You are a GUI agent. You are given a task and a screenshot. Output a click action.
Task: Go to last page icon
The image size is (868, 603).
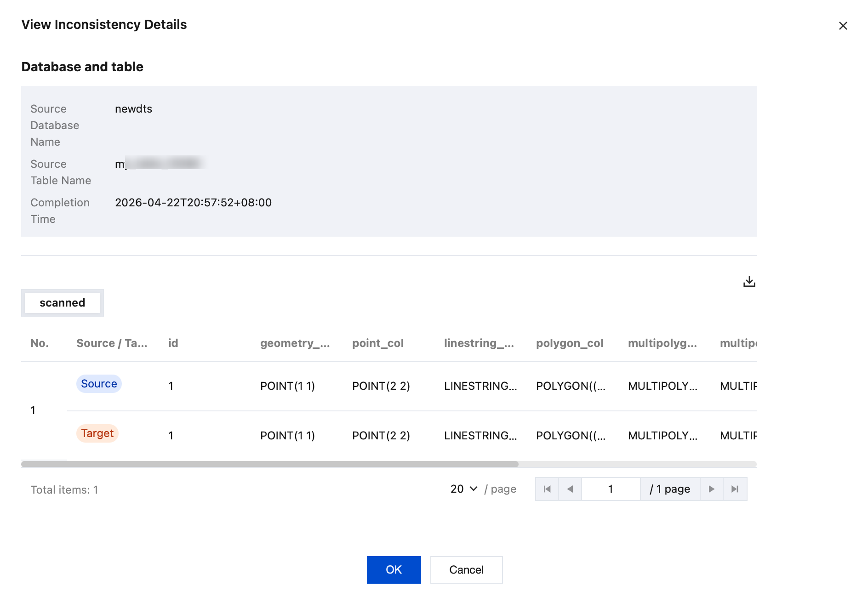[735, 489]
